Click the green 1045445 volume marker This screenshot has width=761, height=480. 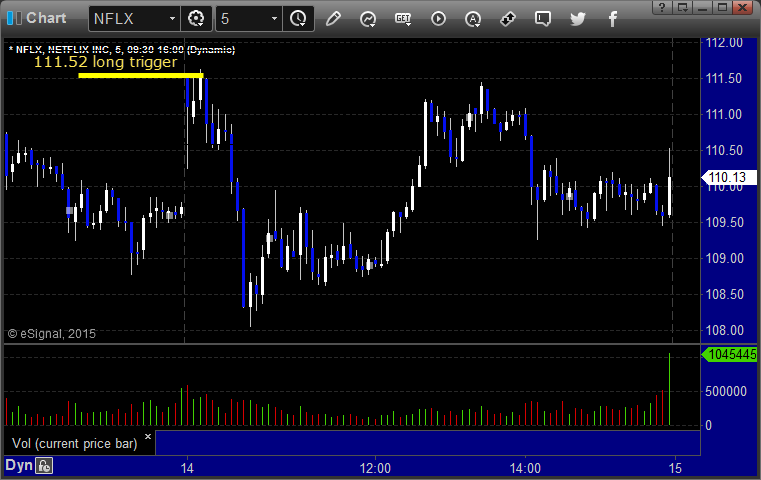coord(729,355)
